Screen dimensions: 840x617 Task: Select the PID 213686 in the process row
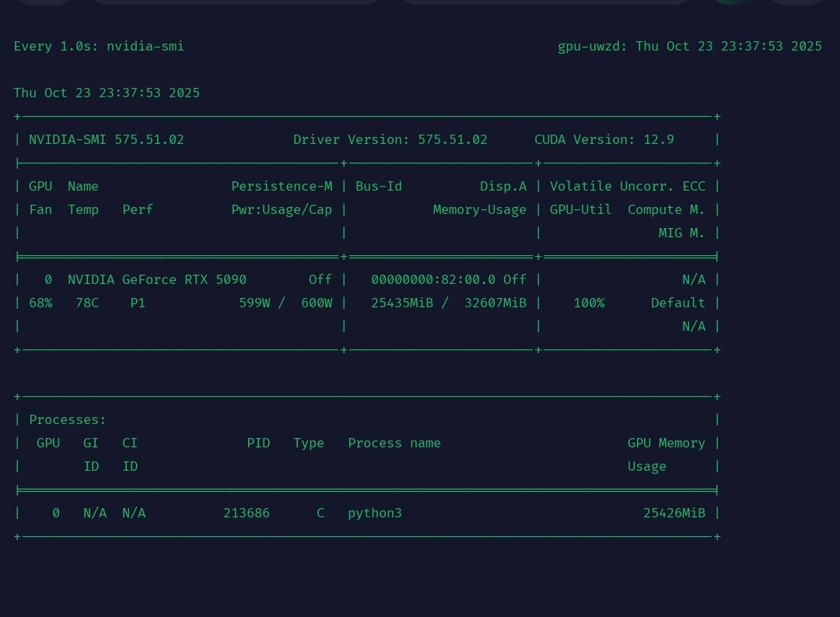tap(247, 514)
